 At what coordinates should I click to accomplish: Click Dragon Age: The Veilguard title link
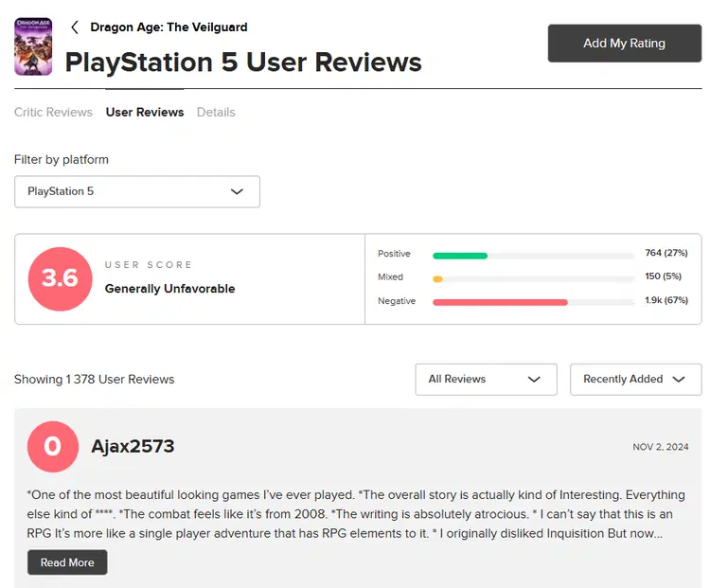[x=169, y=27]
